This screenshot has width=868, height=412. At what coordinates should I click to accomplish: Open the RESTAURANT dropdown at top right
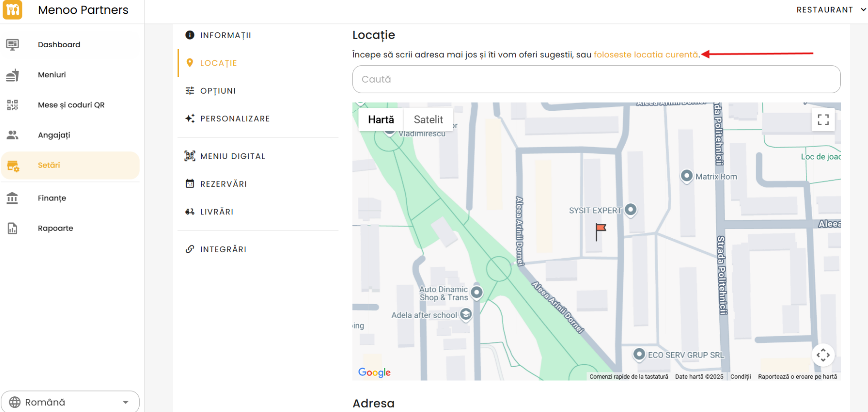tap(831, 10)
